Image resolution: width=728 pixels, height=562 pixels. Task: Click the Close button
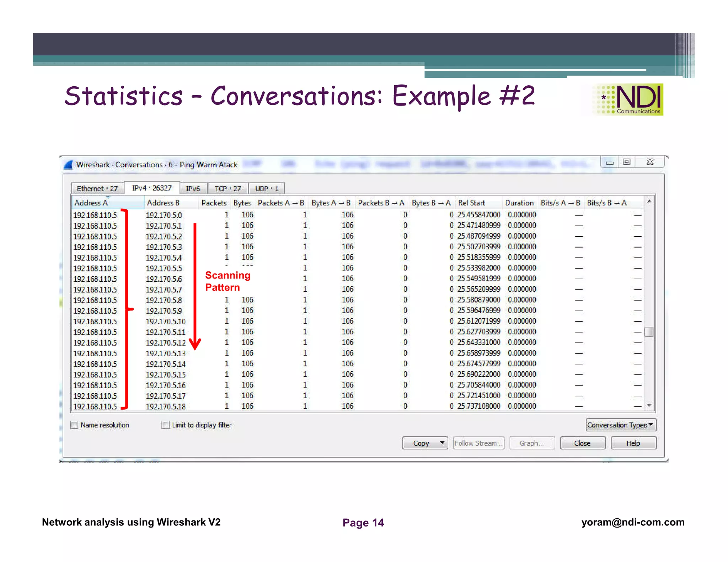[x=583, y=443]
